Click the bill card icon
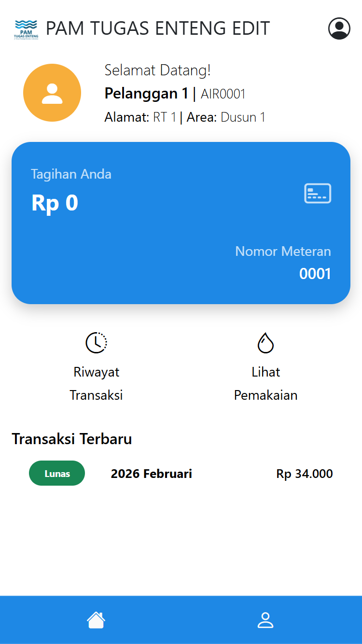Image resolution: width=362 pixels, height=644 pixels. 318,193
